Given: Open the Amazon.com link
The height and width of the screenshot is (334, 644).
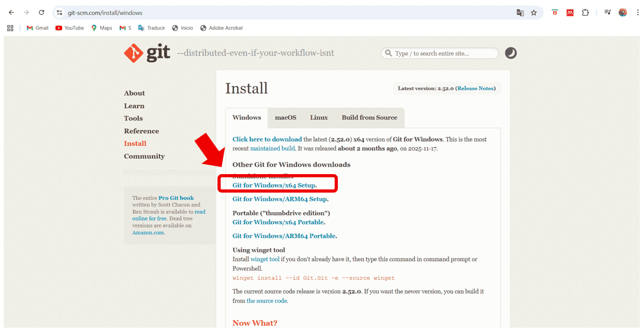Looking at the screenshot, I should 148,232.
